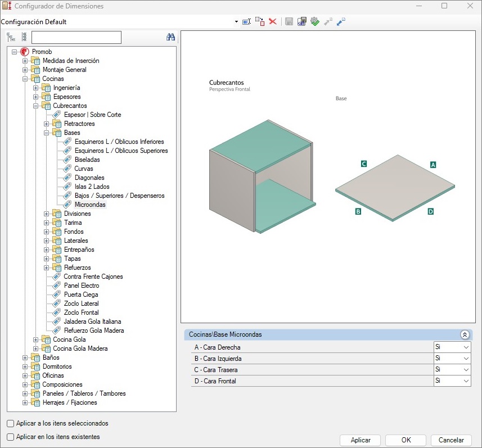The image size is (482, 448).
Task: Click the duplicate configuration icon
Action: [259, 21]
